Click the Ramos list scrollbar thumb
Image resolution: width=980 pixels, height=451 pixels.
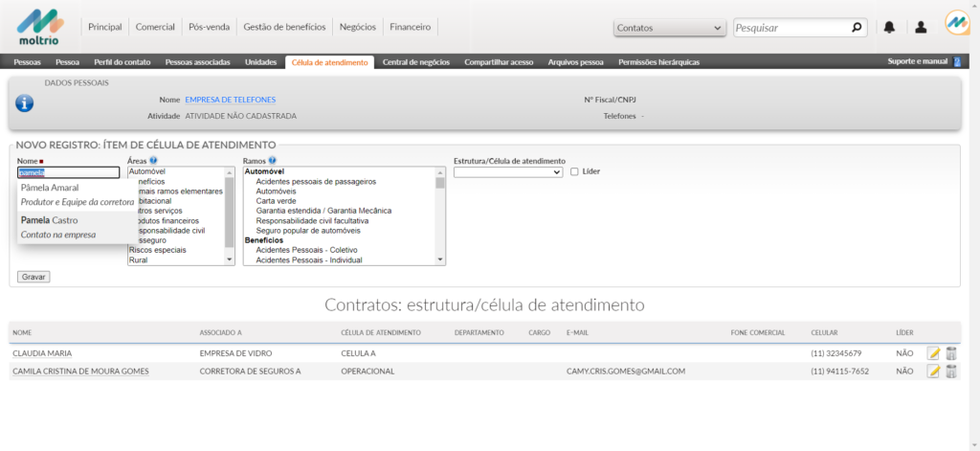(x=440, y=183)
